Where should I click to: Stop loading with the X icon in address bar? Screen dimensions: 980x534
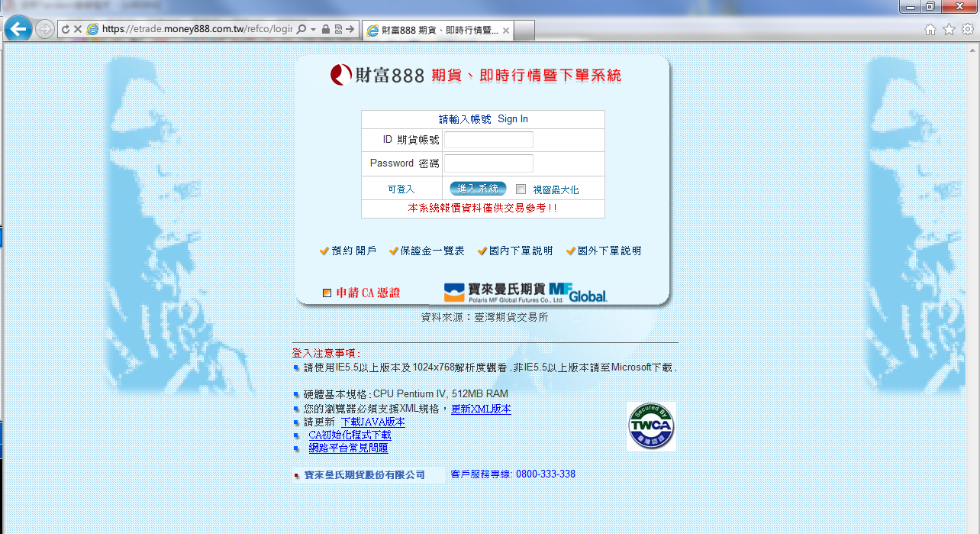[x=77, y=30]
